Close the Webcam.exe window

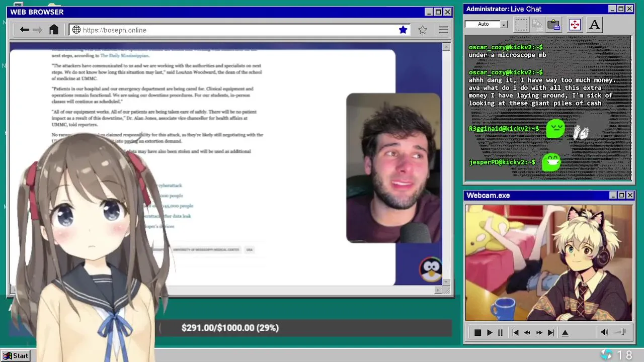(x=630, y=195)
